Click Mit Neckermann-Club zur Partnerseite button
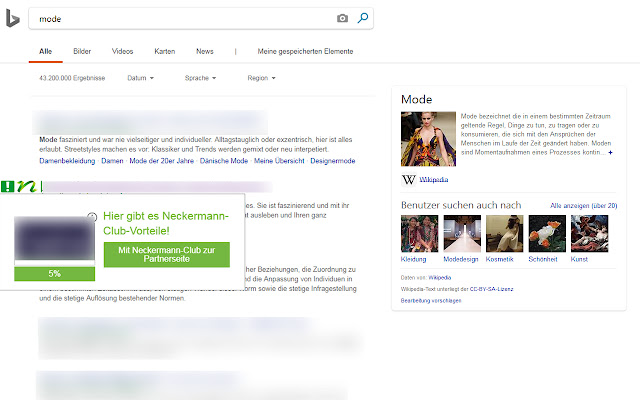Image resolution: width=640 pixels, height=400 pixels. click(x=167, y=255)
